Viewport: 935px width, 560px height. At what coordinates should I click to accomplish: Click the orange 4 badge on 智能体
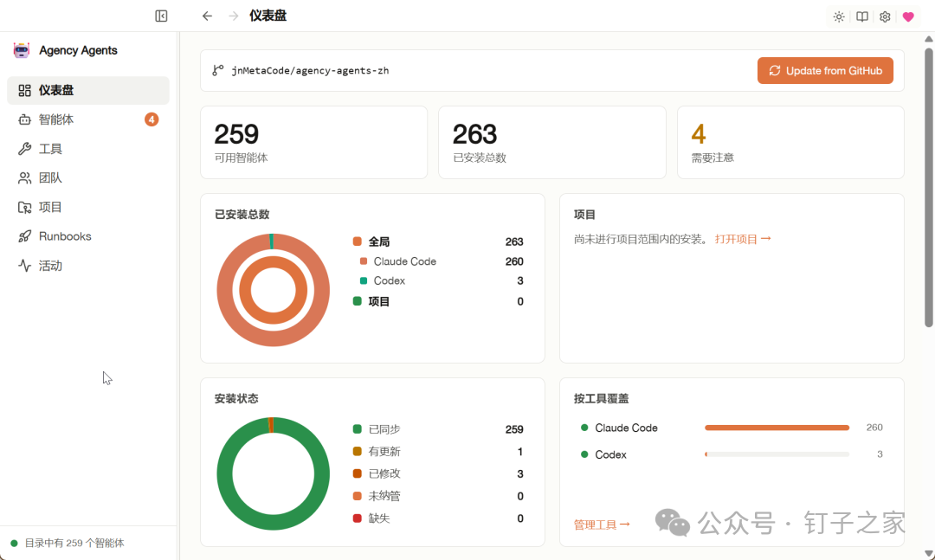pos(152,119)
